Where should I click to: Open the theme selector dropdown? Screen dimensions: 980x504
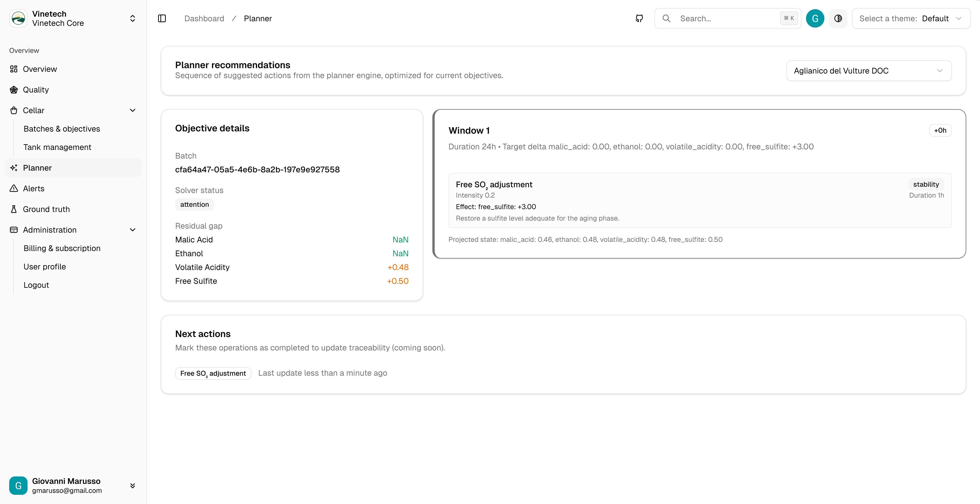click(911, 18)
